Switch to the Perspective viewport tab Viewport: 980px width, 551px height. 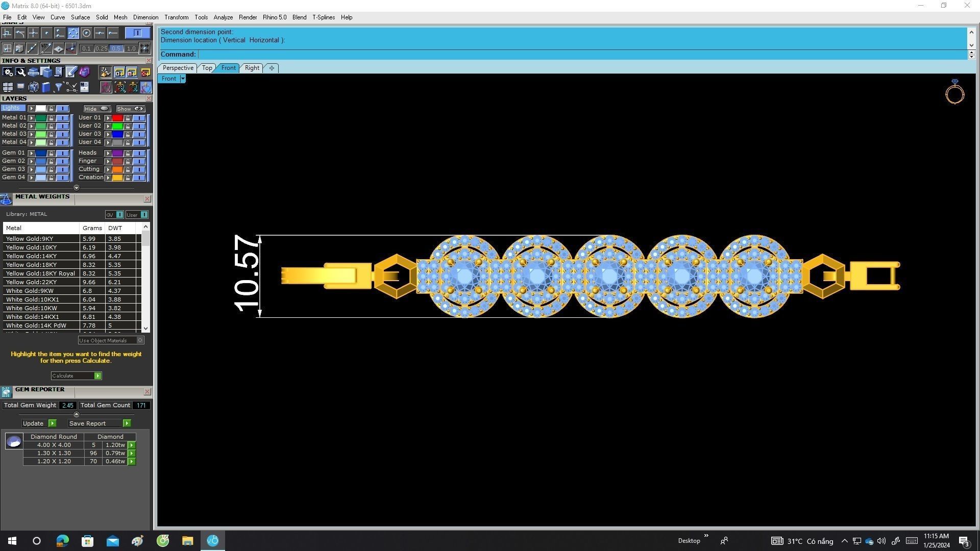pos(178,68)
